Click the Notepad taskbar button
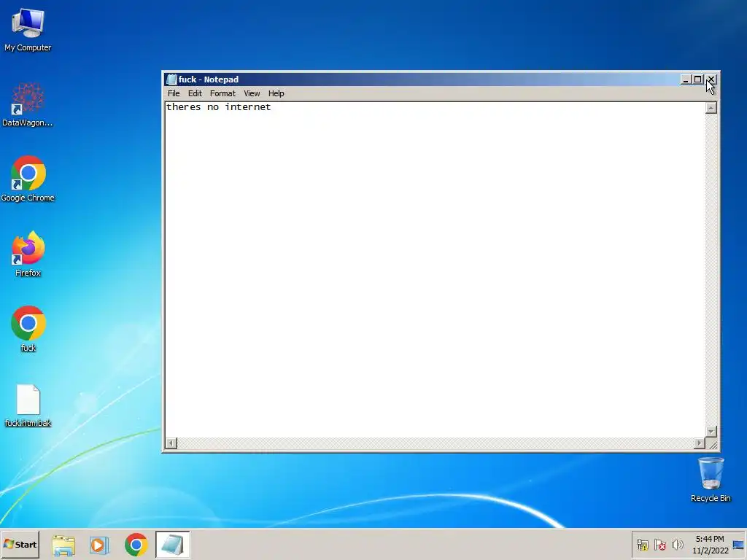 [x=172, y=545]
